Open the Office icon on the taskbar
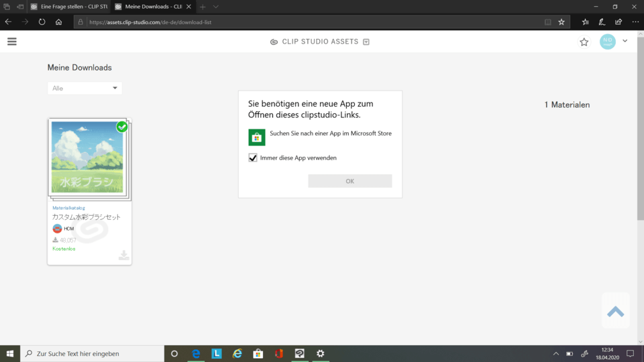Screen dimensions: 644x362 (x=279, y=353)
